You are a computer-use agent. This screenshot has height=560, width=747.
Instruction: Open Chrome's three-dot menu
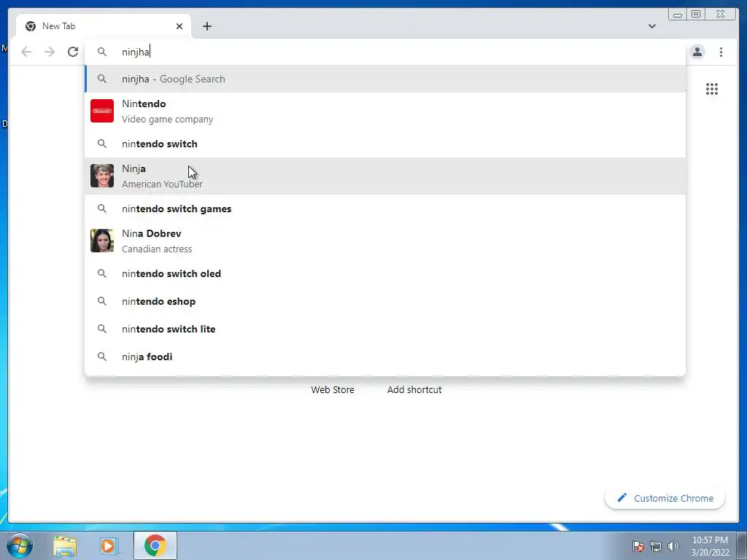tap(721, 52)
